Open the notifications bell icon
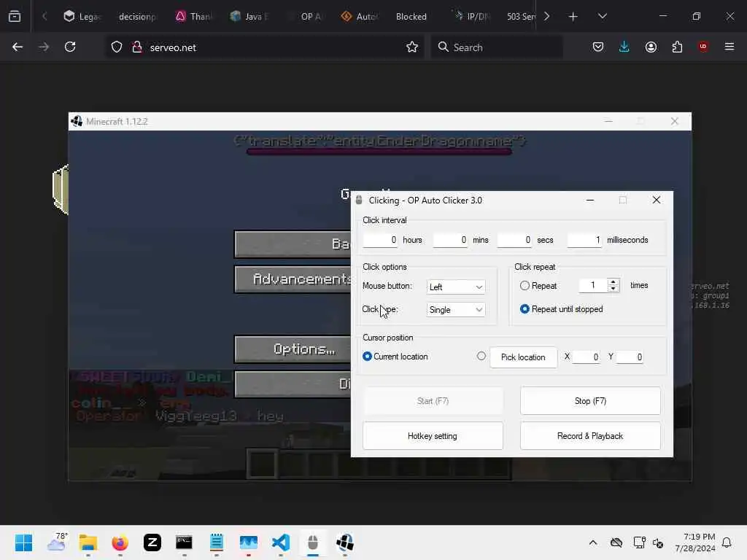This screenshot has width=747, height=560. [727, 542]
